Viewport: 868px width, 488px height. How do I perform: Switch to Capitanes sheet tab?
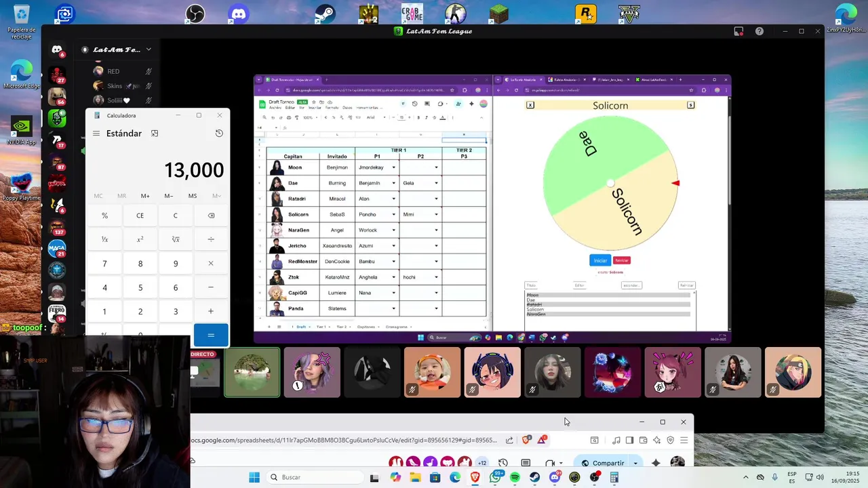366,327
